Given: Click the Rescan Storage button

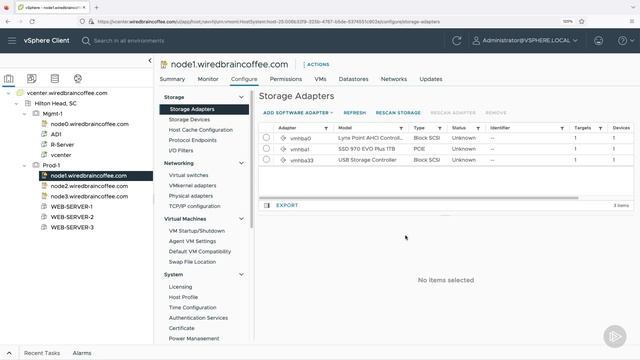Looking at the screenshot, I should point(398,113).
